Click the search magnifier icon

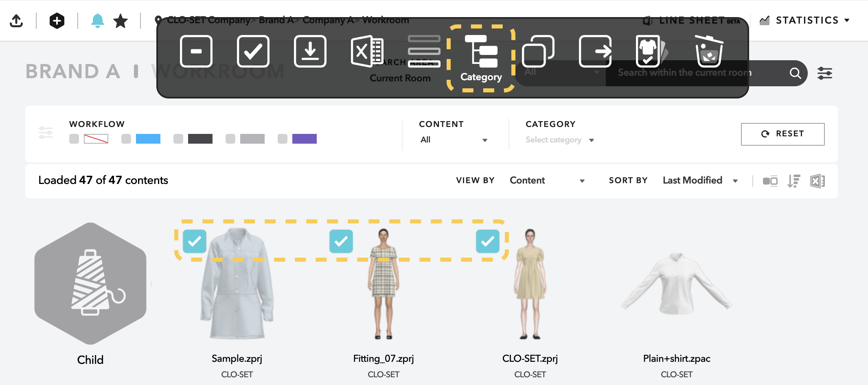[x=795, y=73]
